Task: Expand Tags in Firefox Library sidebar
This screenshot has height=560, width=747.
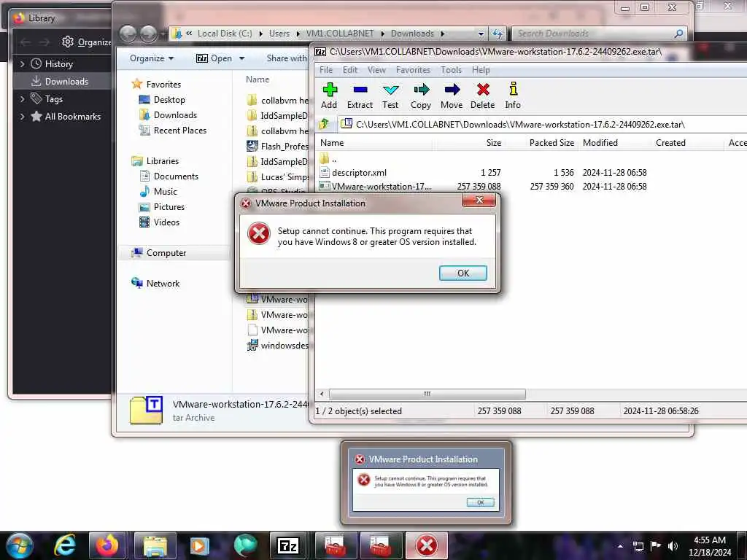Action: 22,99
